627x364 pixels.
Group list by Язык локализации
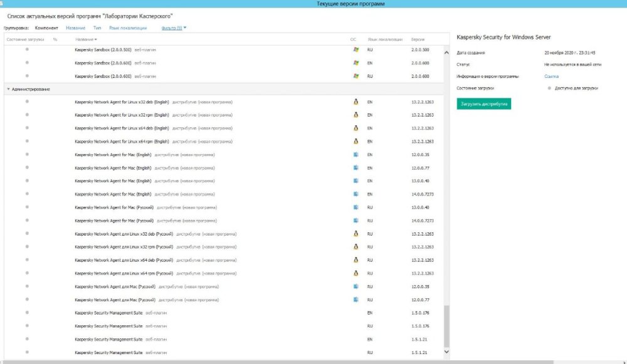[128, 28]
